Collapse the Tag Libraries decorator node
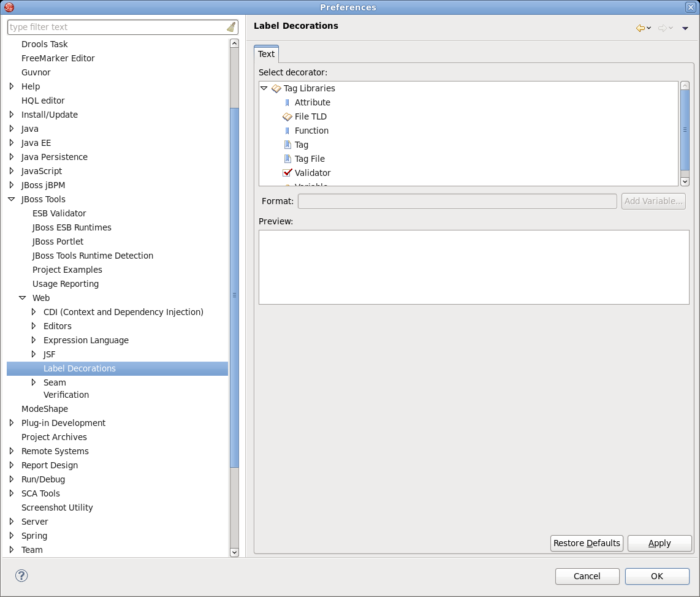This screenshot has height=597, width=700. 264,88
